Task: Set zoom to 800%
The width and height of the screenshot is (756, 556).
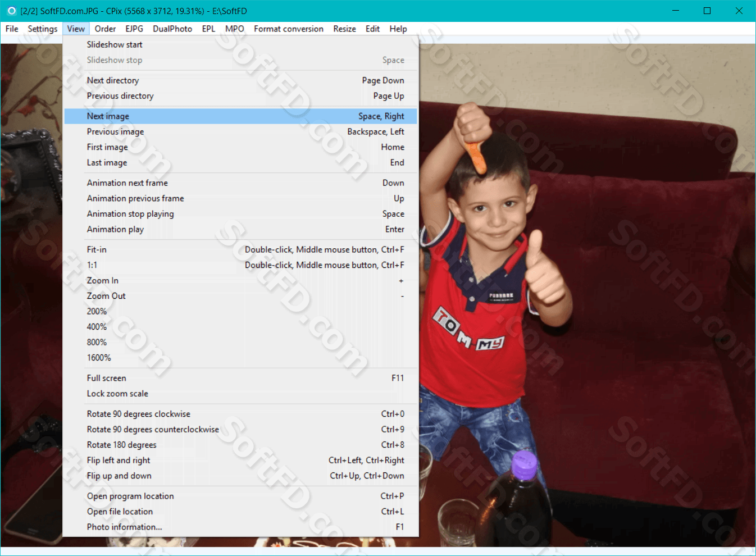Action: pos(240,342)
